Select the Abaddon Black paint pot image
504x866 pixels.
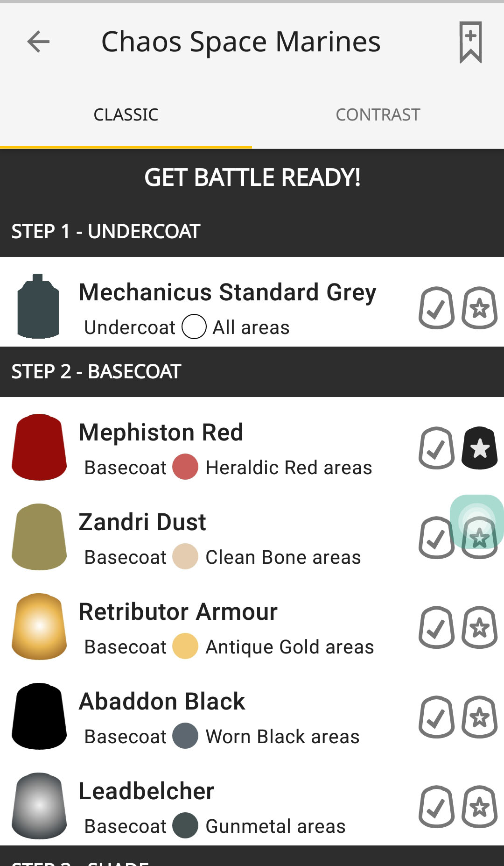(39, 716)
